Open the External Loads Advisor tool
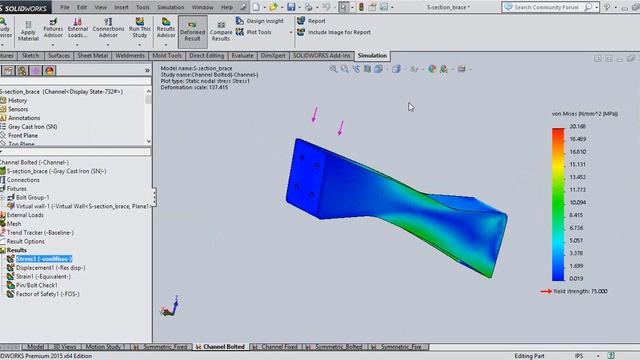640x360 pixels. (x=78, y=28)
